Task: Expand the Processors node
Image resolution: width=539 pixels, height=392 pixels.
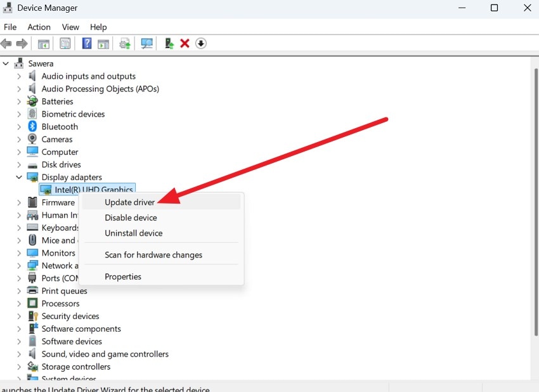Action: [19, 303]
